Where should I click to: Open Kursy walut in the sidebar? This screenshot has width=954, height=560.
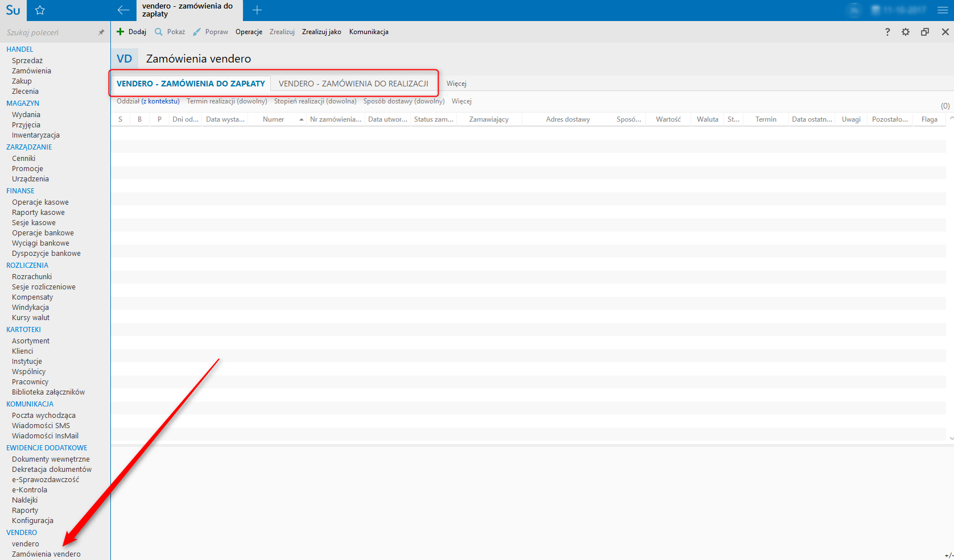point(31,318)
